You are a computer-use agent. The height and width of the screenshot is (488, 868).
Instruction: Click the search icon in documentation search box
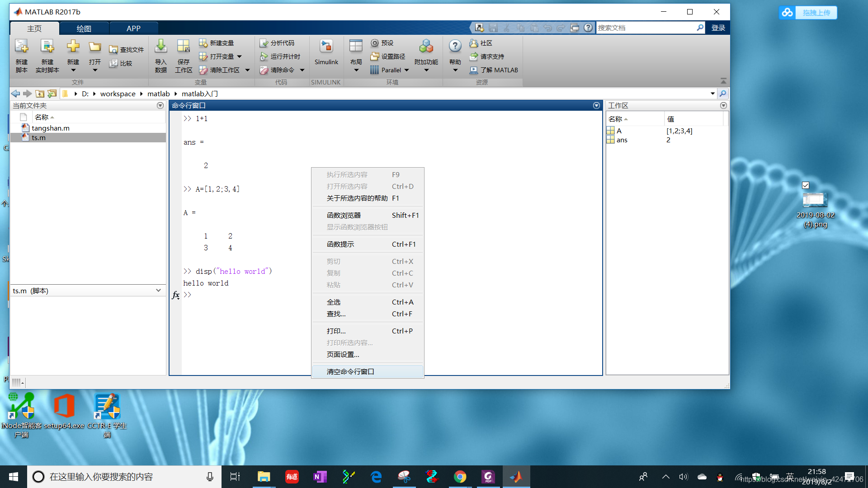point(700,28)
